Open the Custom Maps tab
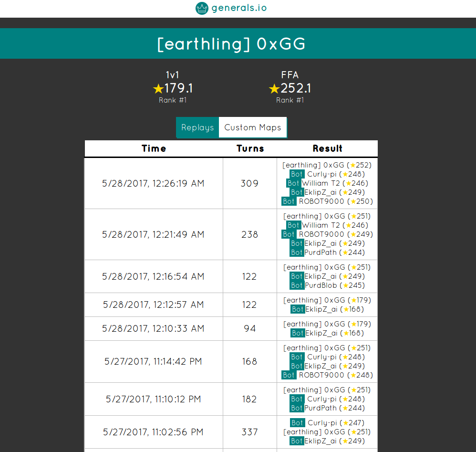476x452 pixels. click(x=253, y=127)
